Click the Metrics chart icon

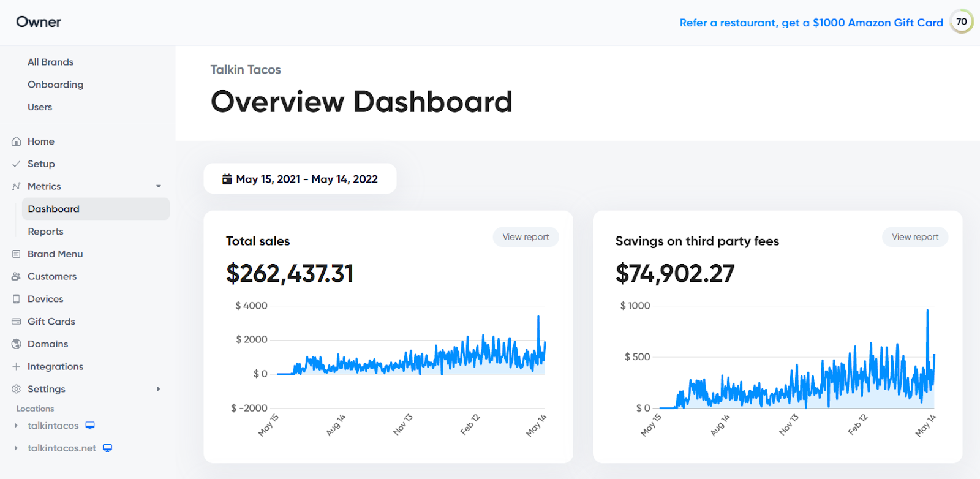(17, 186)
